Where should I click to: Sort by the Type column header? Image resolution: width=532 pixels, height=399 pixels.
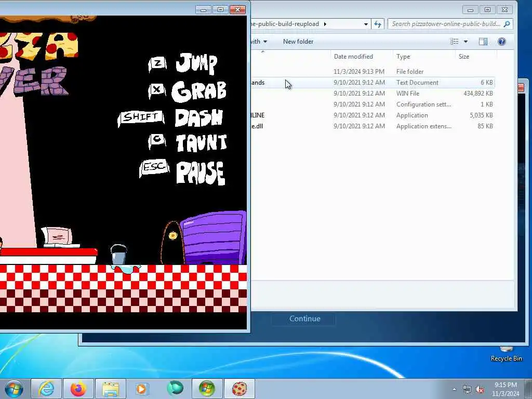click(403, 56)
